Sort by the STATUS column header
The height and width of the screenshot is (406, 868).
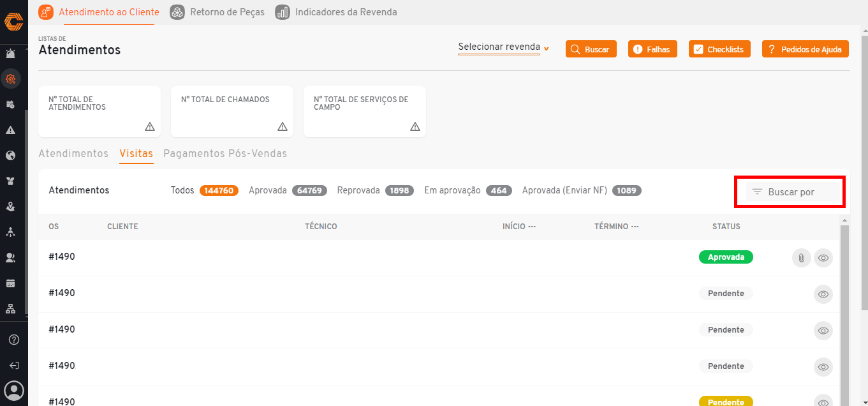click(726, 227)
